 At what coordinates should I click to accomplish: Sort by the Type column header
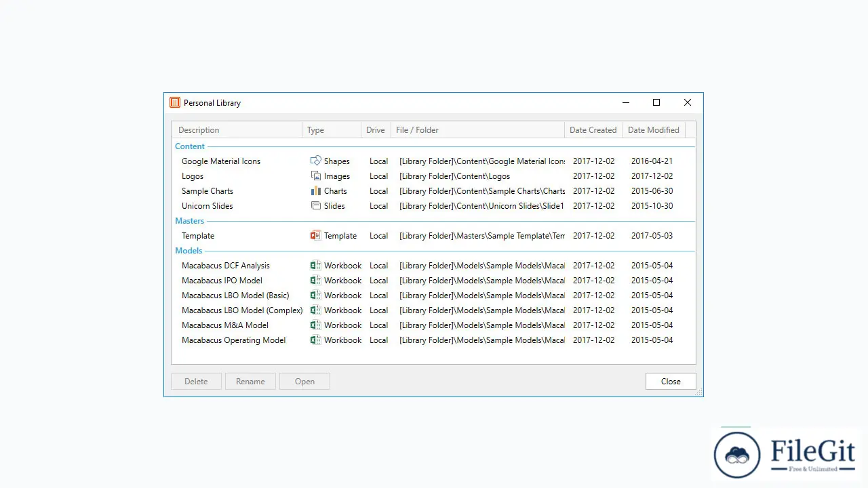point(332,130)
